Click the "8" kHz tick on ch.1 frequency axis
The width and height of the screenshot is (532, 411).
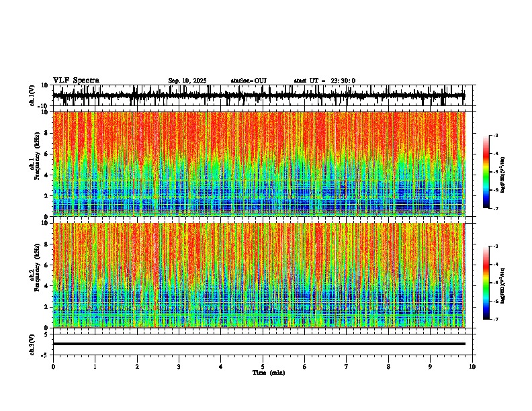(x=47, y=133)
